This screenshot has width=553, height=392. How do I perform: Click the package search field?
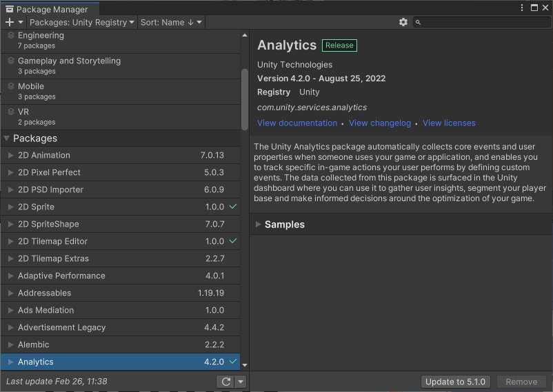[x=481, y=22]
